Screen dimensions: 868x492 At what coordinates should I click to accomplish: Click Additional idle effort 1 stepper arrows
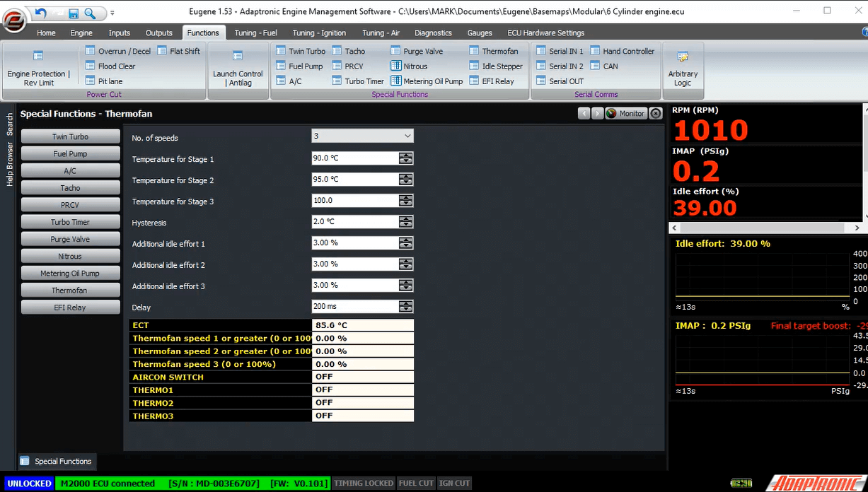click(x=405, y=243)
